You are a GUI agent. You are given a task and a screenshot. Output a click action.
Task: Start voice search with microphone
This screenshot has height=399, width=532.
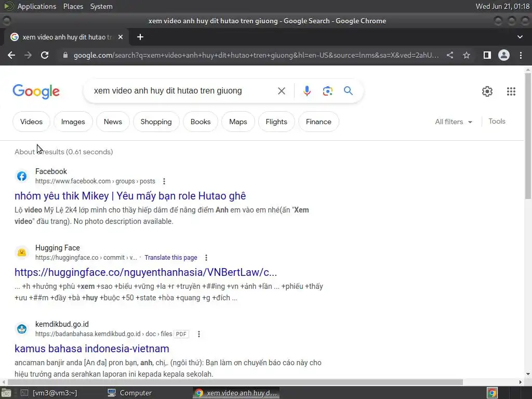click(307, 91)
